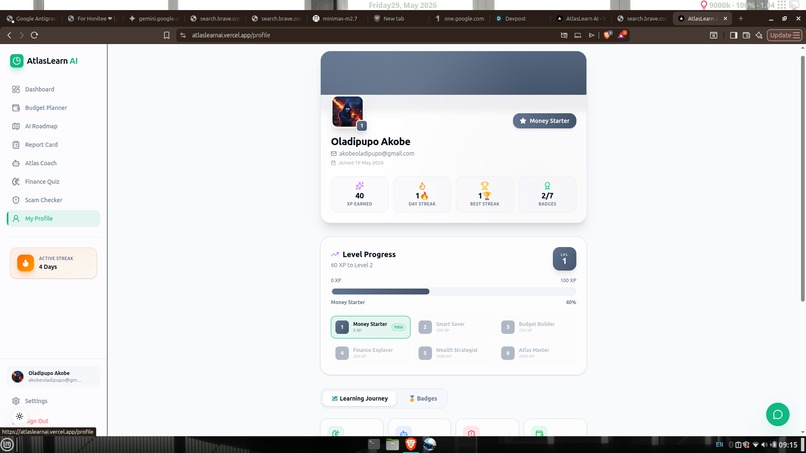
Task: Click the "60 XP to Level 2" text
Action: 352,265
